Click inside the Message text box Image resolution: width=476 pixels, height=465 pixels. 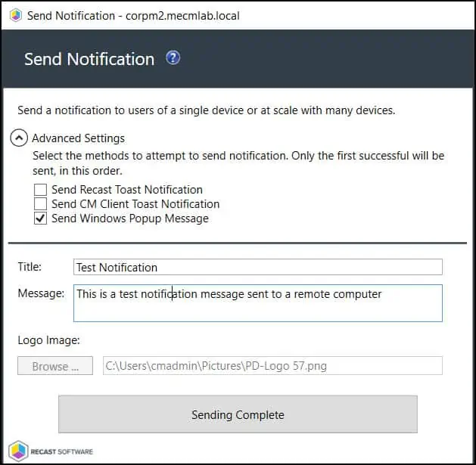[x=258, y=303]
